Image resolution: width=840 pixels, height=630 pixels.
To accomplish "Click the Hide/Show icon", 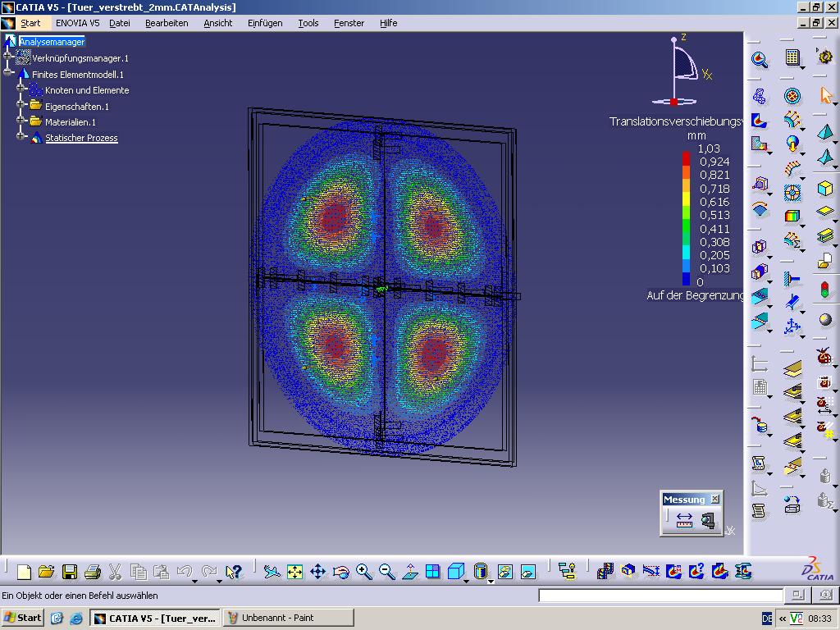I will 505,572.
